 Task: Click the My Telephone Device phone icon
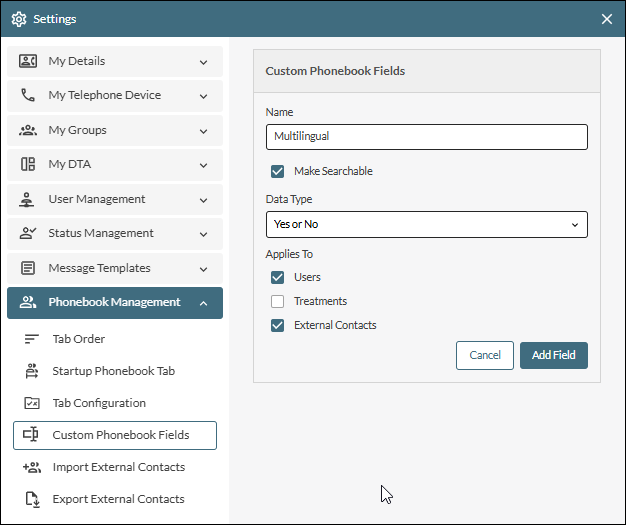tap(28, 96)
